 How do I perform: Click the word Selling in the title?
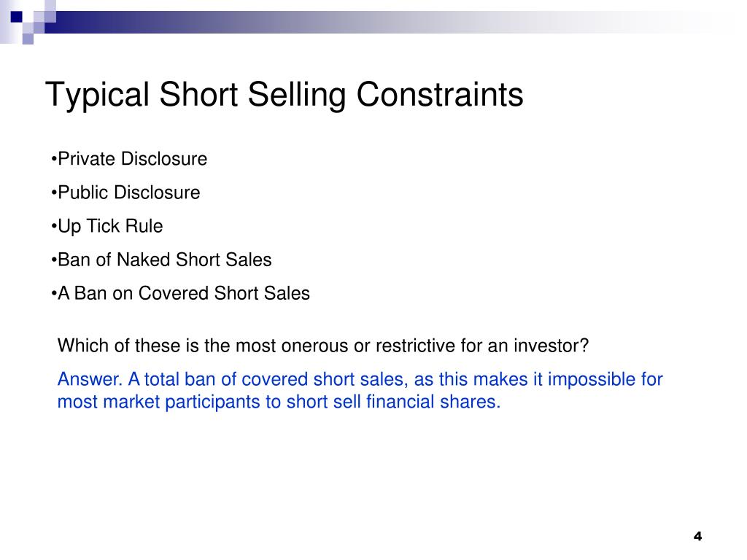click(x=296, y=95)
